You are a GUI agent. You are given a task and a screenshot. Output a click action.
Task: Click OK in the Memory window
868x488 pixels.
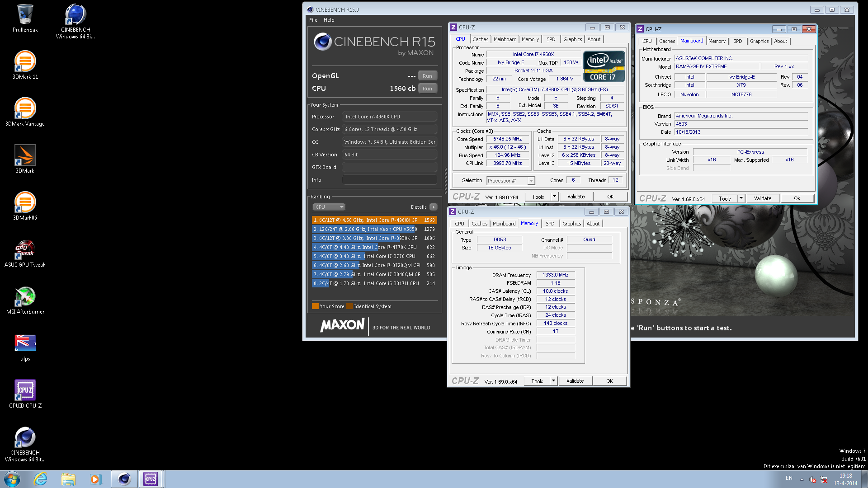pos(609,381)
